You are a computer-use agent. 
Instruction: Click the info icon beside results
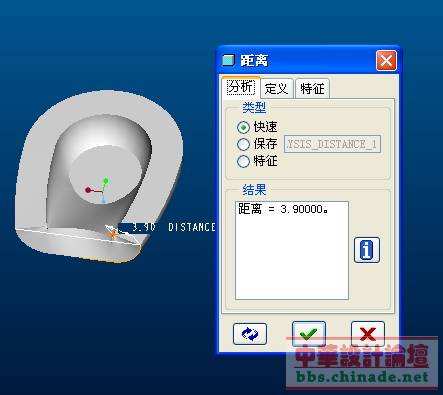click(367, 250)
